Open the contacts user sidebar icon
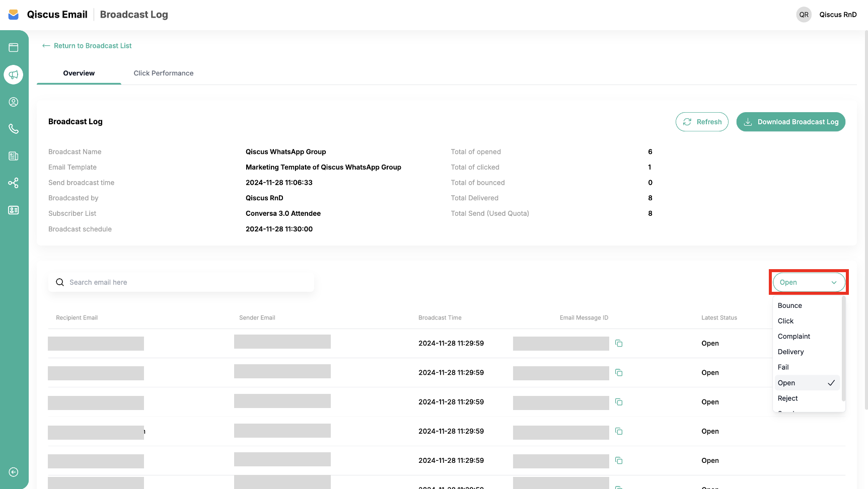 [x=14, y=102]
